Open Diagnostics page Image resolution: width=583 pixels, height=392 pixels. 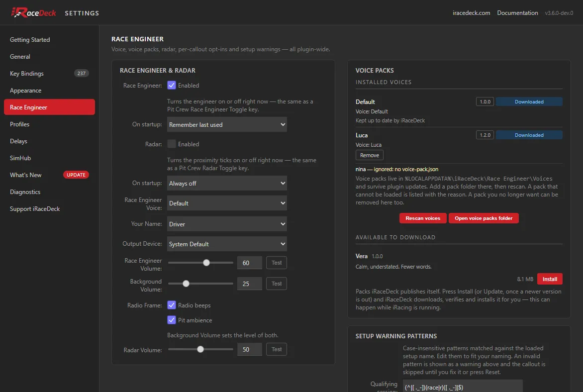pos(49,192)
